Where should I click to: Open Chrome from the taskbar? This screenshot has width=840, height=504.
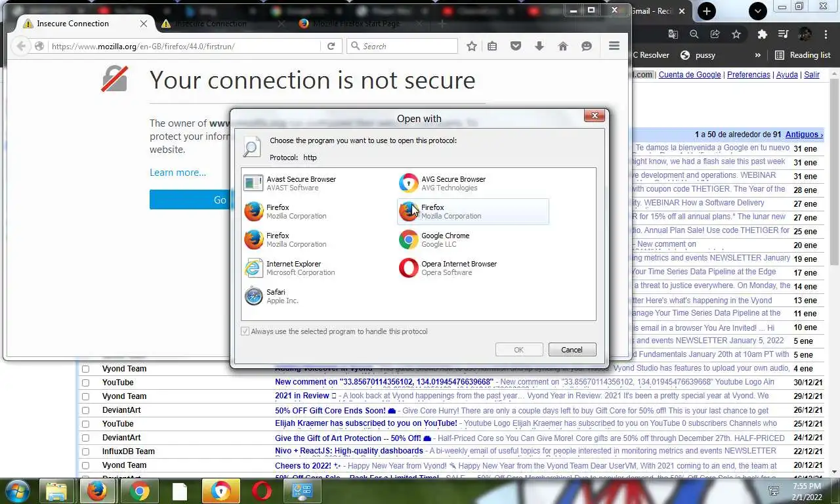[x=139, y=491]
